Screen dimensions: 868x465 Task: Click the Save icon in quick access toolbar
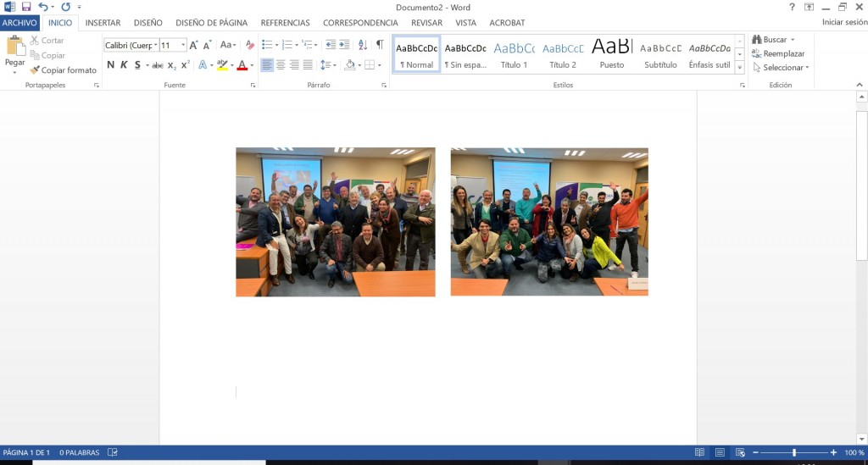[x=26, y=7]
